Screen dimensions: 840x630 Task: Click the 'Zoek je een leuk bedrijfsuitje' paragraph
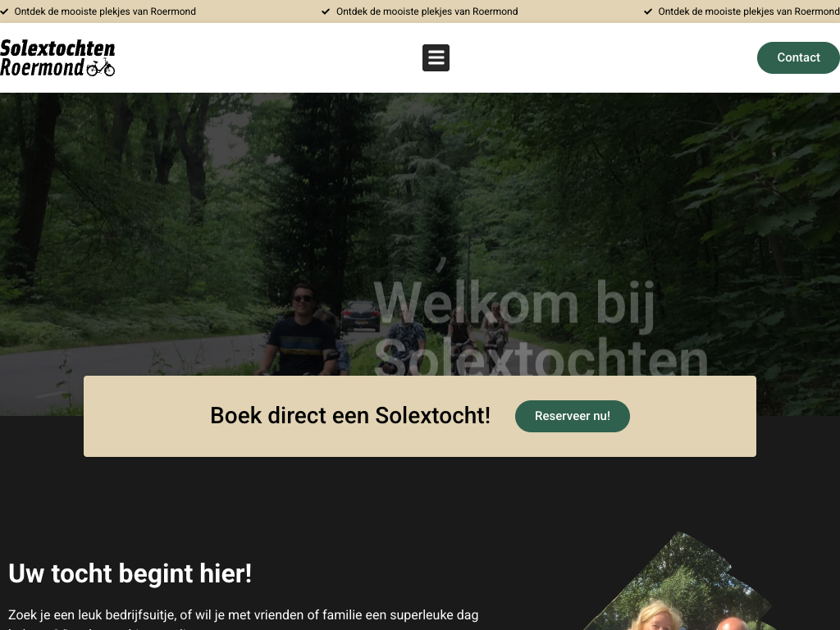click(243, 619)
